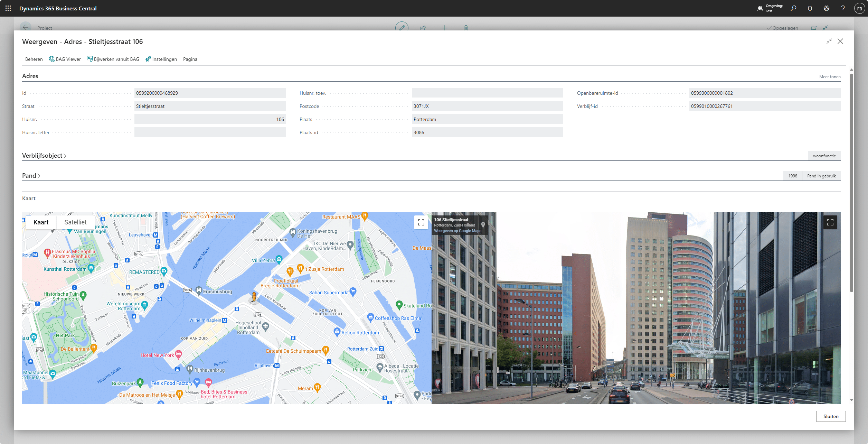The image size is (868, 444).
Task: Expand Street View to fullscreen
Action: (x=830, y=222)
